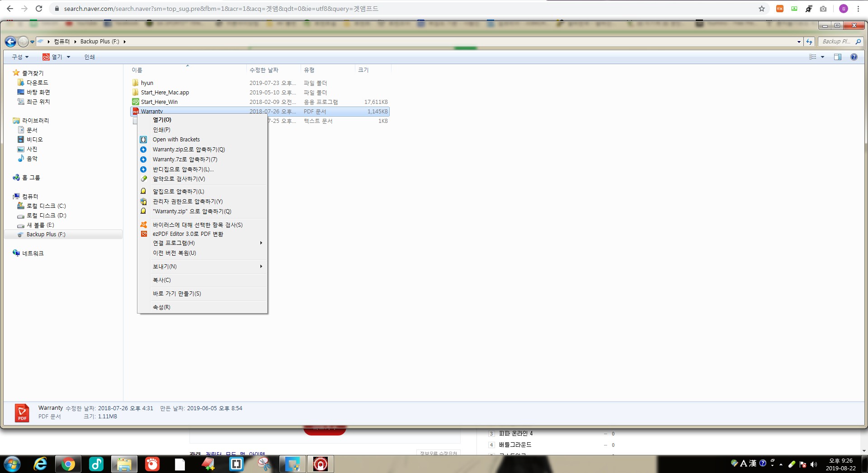Select the Start_Here_Mac.app folder

pyautogui.click(x=165, y=93)
